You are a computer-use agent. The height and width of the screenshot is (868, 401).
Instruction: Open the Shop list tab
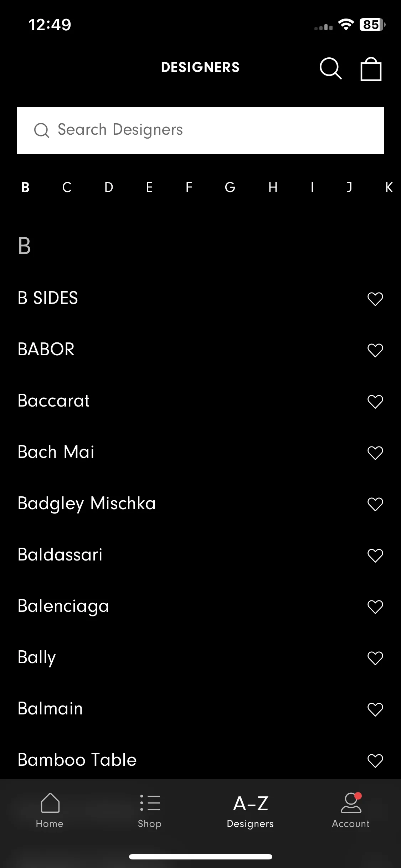[150, 810]
